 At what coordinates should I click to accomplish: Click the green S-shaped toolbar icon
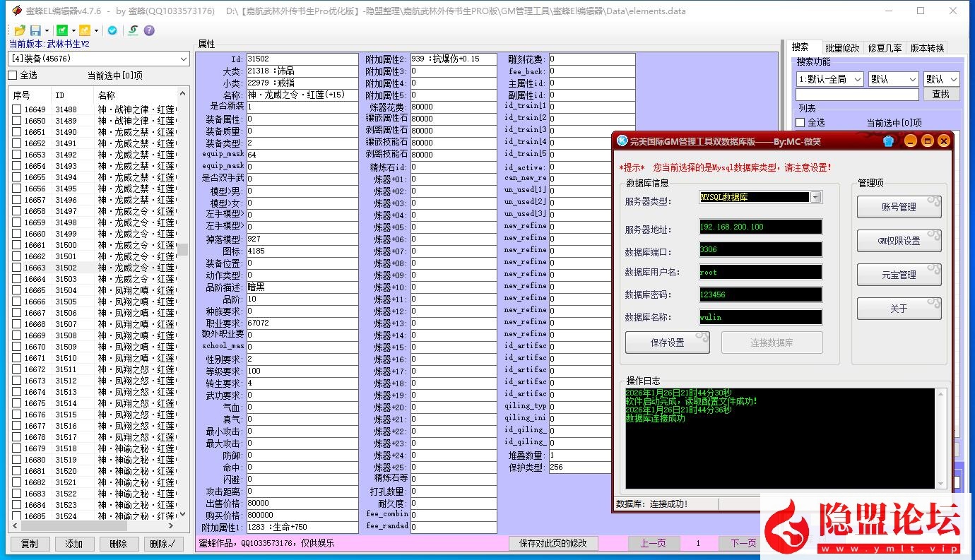132,30
